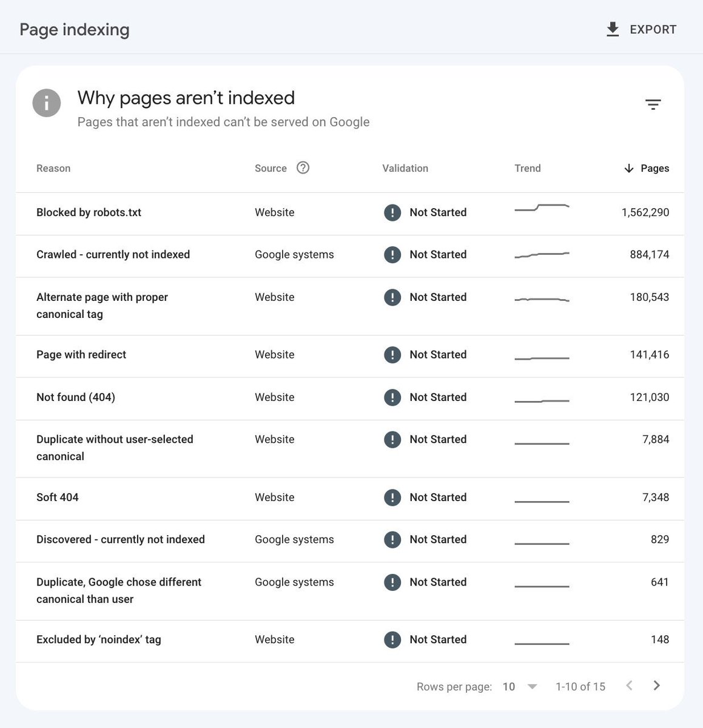The width and height of the screenshot is (703, 728).
Task: Go to previous page of results
Action: [630, 686]
